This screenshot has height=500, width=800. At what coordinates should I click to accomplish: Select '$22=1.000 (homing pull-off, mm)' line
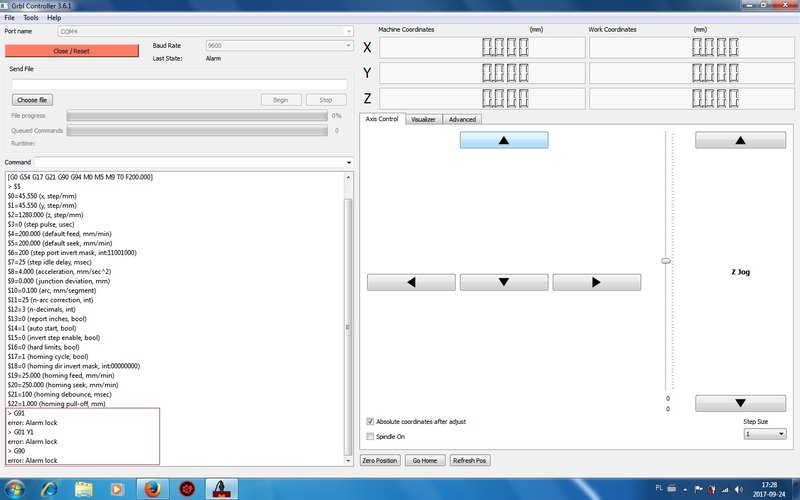(x=57, y=404)
